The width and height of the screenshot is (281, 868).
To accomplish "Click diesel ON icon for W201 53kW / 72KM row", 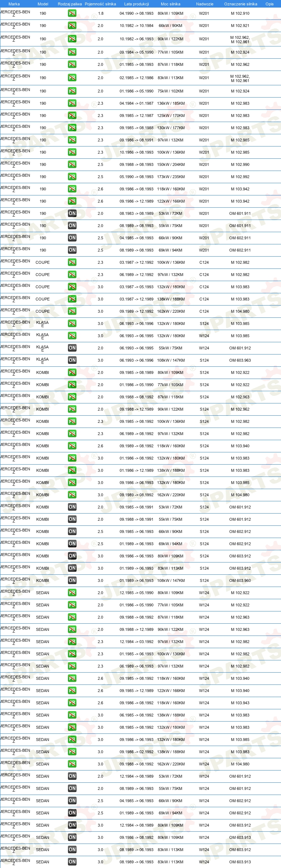I will tap(72, 213).
